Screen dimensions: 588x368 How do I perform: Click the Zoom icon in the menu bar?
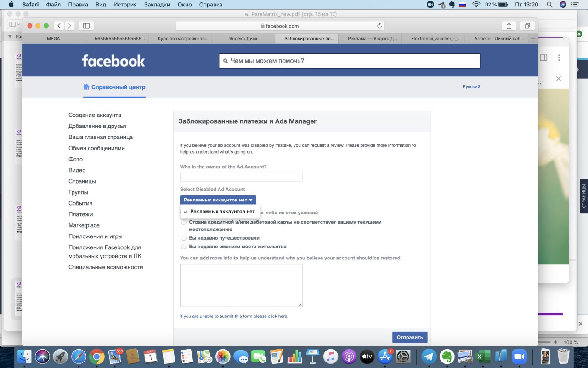[430, 5]
